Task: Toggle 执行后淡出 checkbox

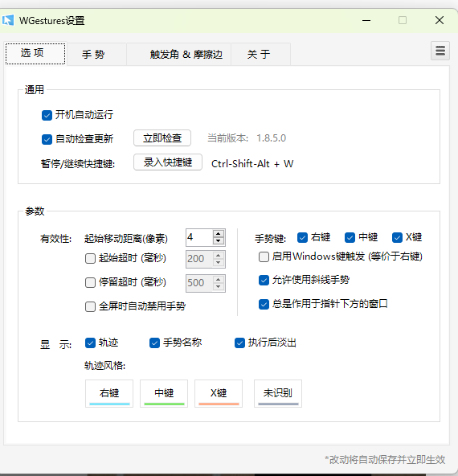Action: coord(239,343)
